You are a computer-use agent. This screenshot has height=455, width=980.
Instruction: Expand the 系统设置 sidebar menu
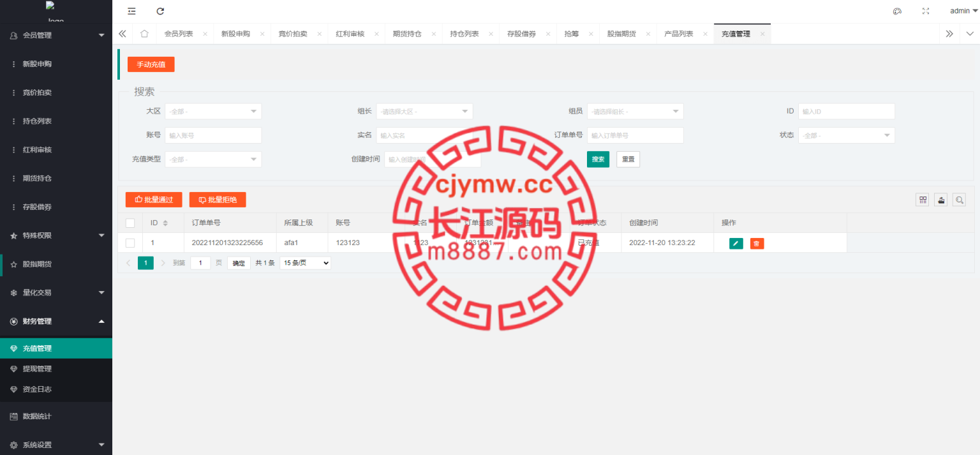pyautogui.click(x=56, y=445)
